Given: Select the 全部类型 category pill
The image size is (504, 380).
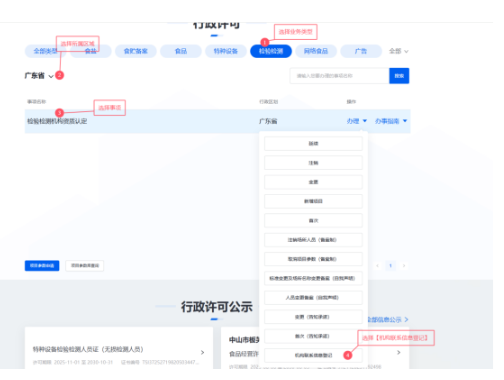Looking at the screenshot, I should 45,51.
